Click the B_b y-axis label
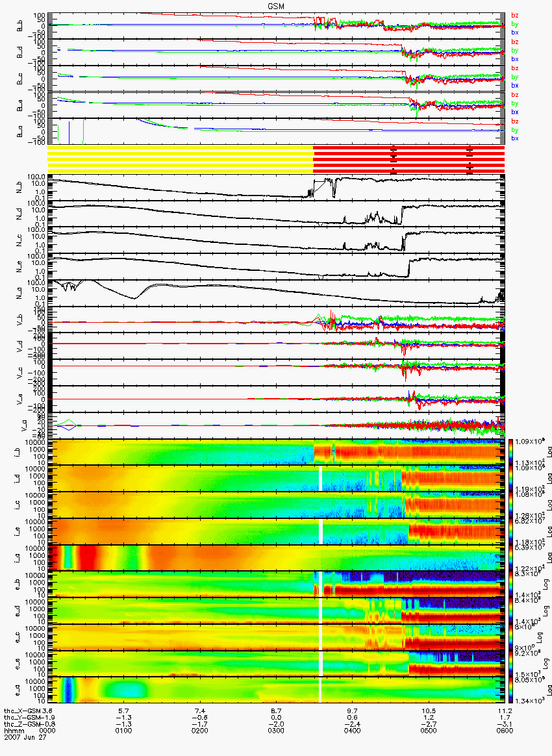The image size is (552, 756). click(x=19, y=25)
